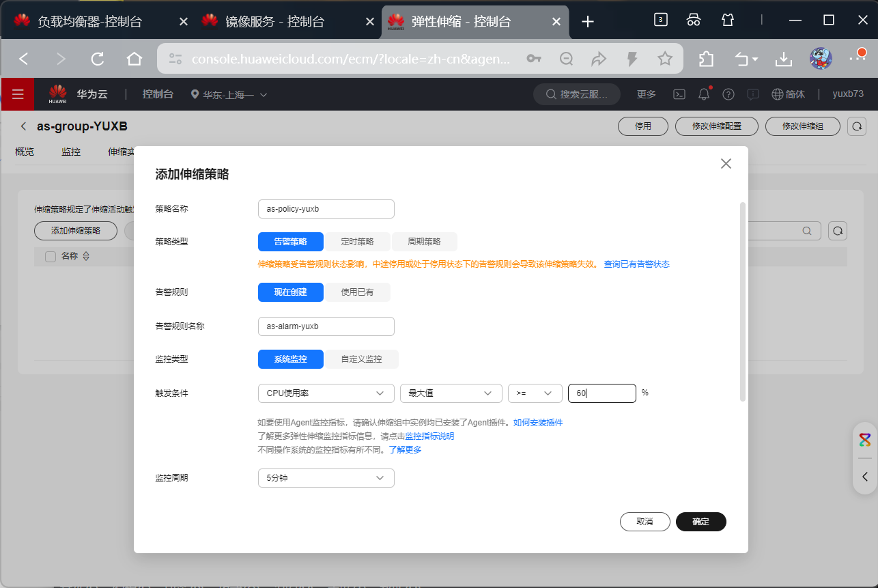Open browser extensions puzzle icon
878x588 pixels.
706,59
